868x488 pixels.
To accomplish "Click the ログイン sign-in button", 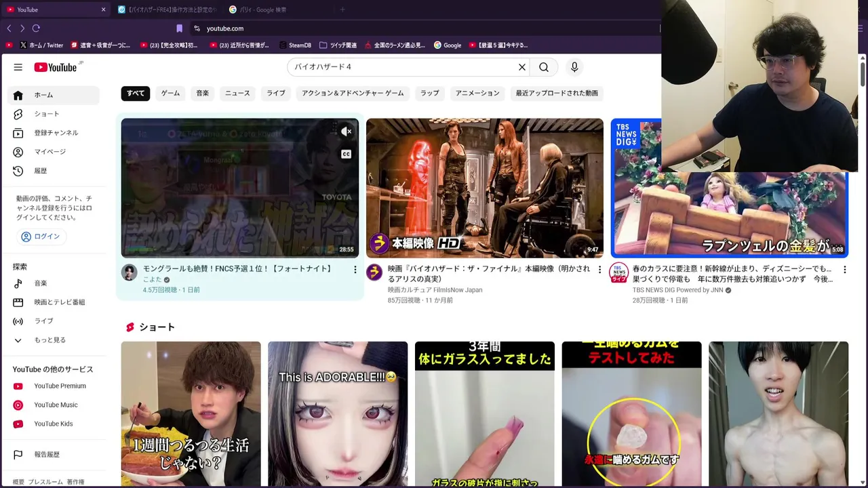I will [41, 237].
